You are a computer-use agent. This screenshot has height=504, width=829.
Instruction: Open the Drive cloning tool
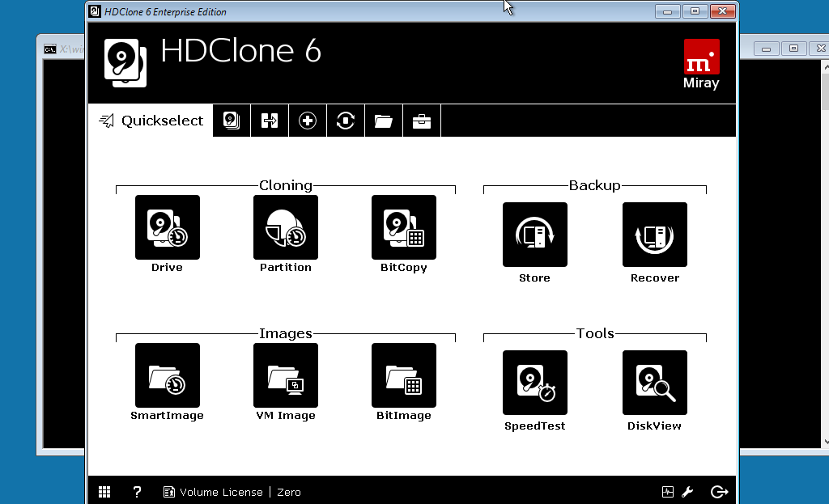[167, 227]
